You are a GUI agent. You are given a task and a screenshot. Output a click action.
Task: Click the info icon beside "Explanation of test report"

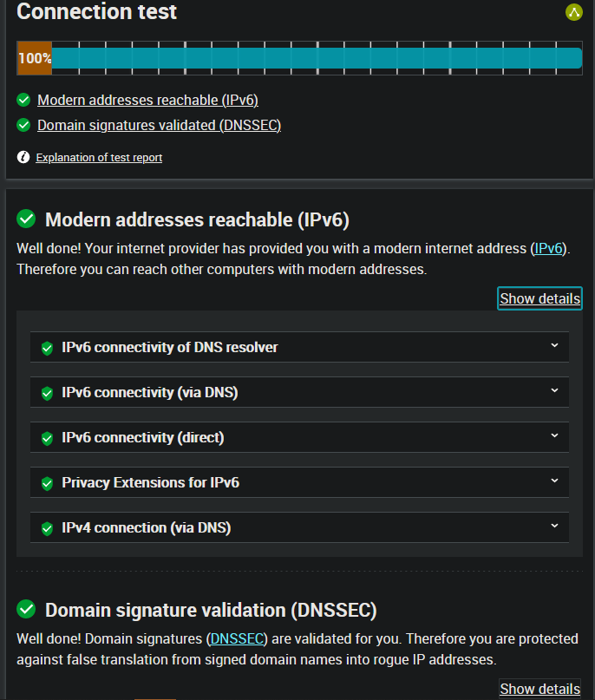coord(22,156)
